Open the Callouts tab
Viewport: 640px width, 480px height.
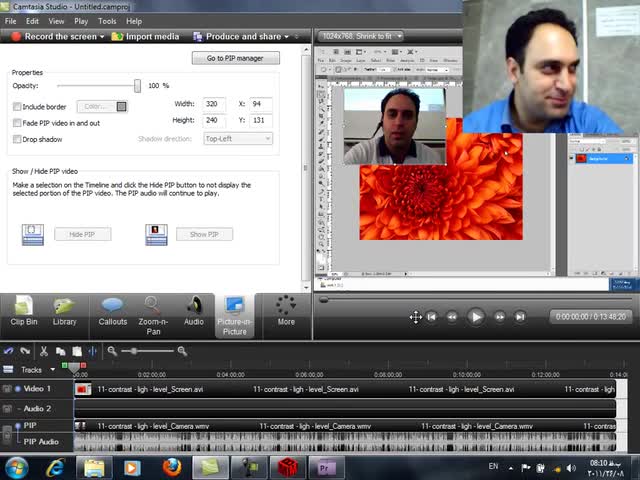pyautogui.click(x=112, y=312)
